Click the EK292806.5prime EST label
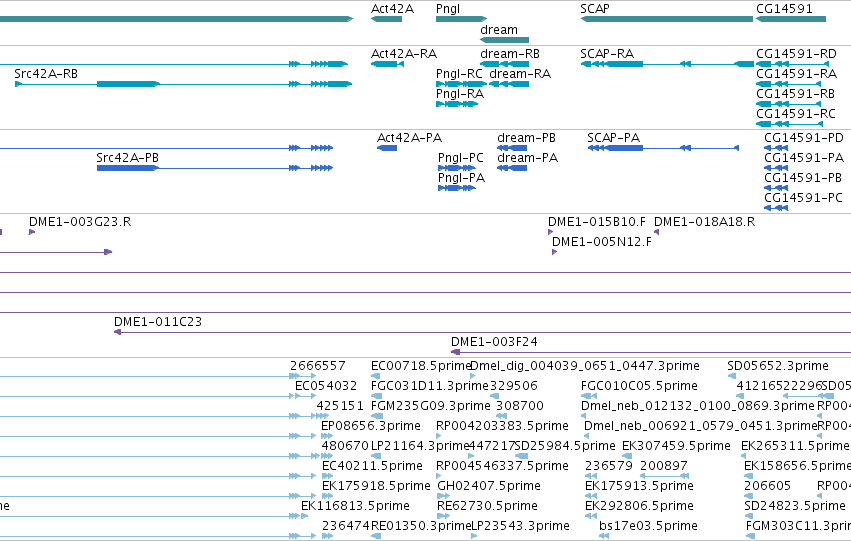Viewport: 851px width, 541px height. pyautogui.click(x=639, y=506)
